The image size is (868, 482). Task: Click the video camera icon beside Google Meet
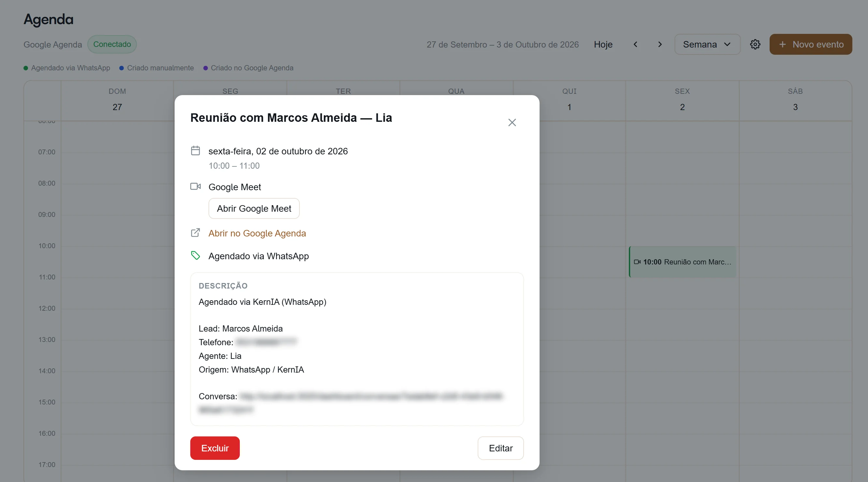[195, 186]
